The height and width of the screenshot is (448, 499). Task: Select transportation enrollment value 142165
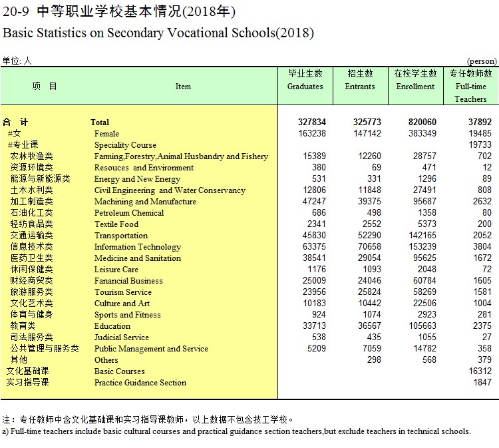[422, 235]
